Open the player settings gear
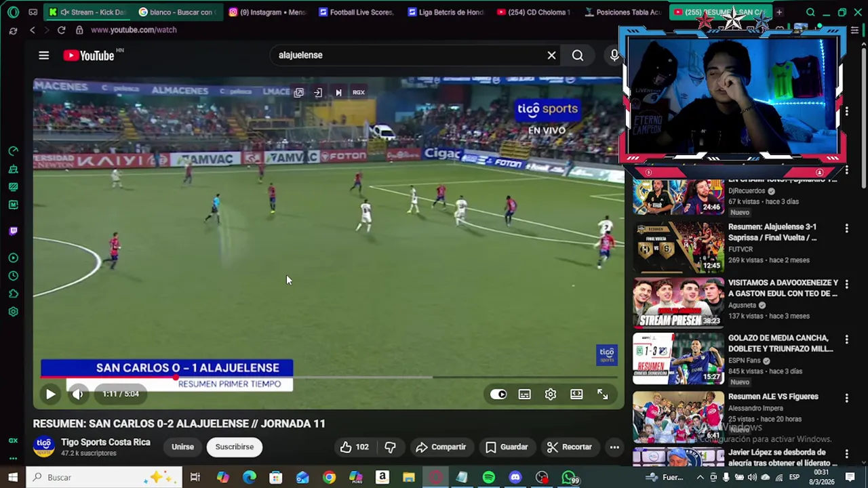Screen dimensions: 868x488 click(551, 394)
